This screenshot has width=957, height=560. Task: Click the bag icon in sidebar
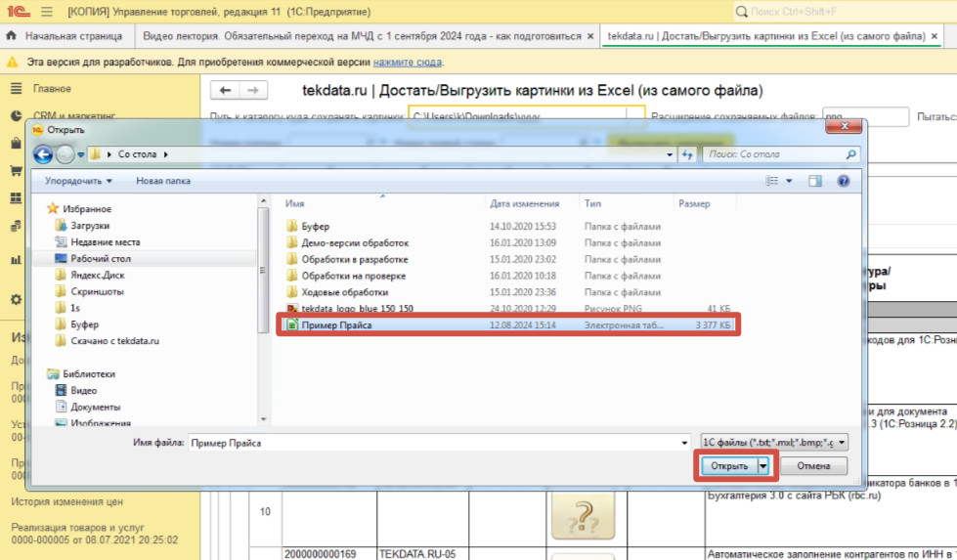[x=16, y=143]
